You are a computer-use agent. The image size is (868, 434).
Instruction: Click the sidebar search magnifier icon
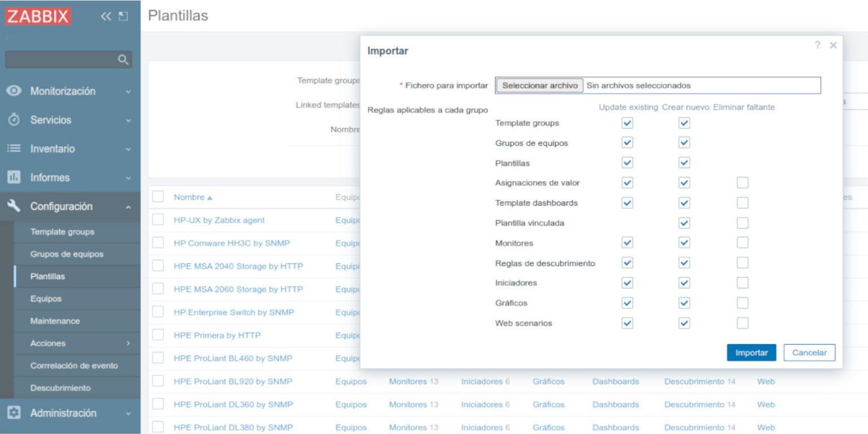click(x=124, y=59)
